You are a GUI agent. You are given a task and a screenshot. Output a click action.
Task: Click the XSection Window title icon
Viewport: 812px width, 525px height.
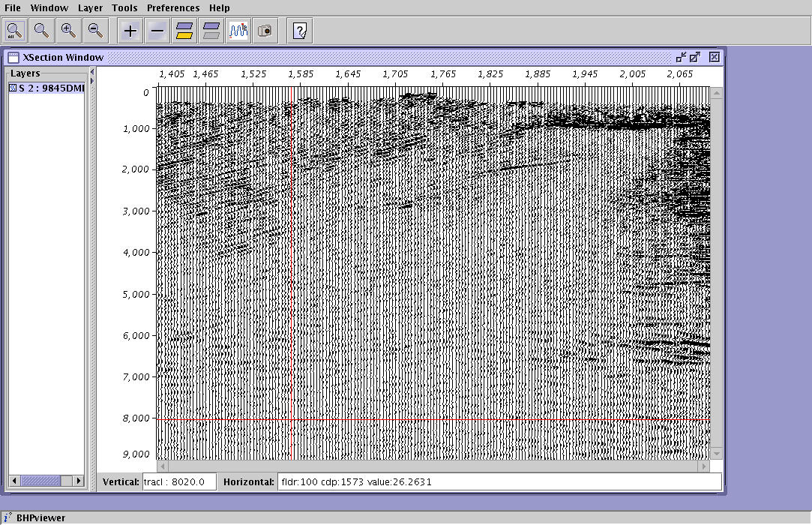coord(13,58)
